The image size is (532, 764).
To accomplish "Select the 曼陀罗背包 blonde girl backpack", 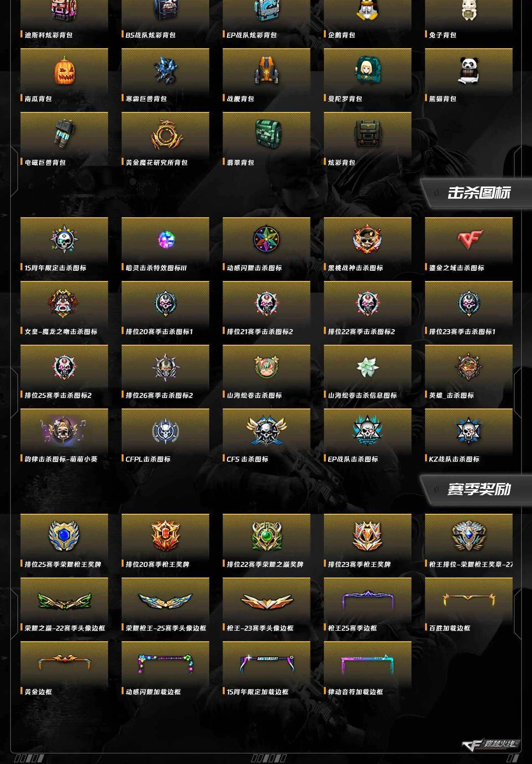I will [x=368, y=70].
